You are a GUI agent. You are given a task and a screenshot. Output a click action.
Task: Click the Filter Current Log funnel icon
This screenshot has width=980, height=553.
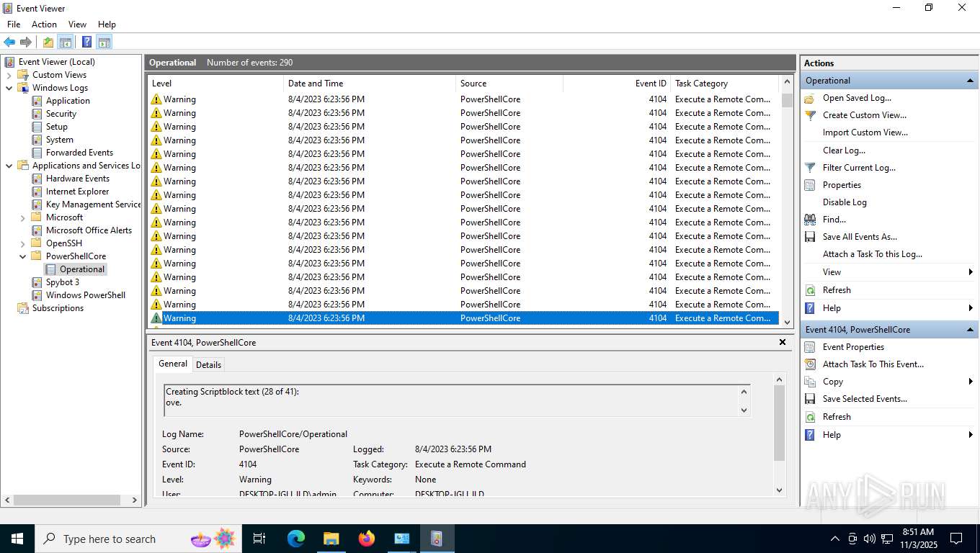tap(810, 168)
